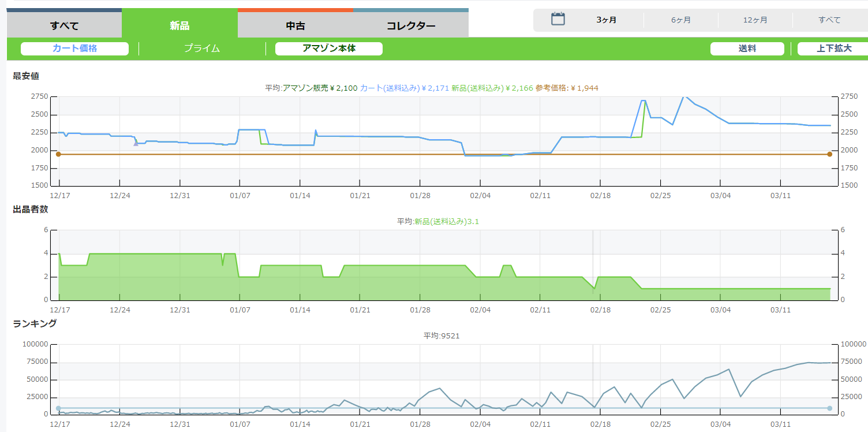Select the 新品 tab
868x432 pixels.
[x=179, y=25]
